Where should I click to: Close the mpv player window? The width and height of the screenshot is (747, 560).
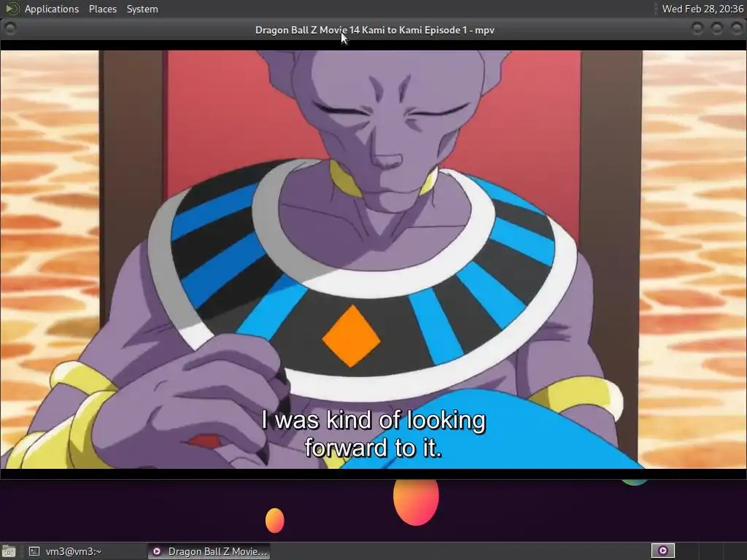pos(736,28)
